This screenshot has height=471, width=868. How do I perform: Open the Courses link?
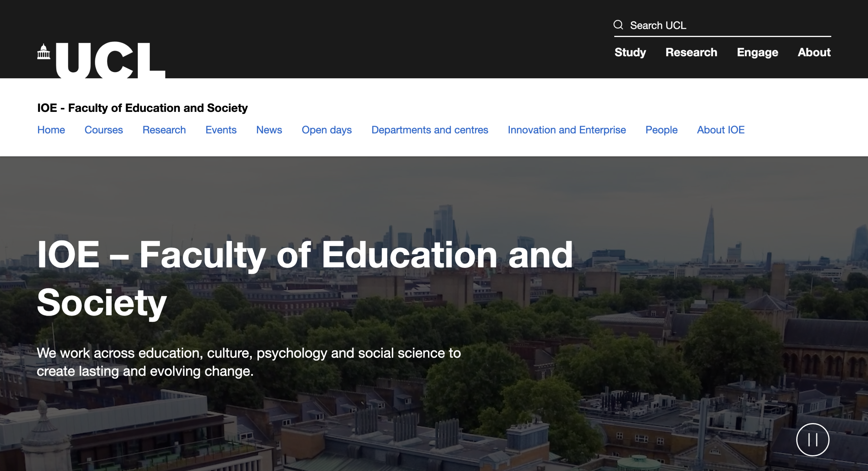tap(104, 130)
